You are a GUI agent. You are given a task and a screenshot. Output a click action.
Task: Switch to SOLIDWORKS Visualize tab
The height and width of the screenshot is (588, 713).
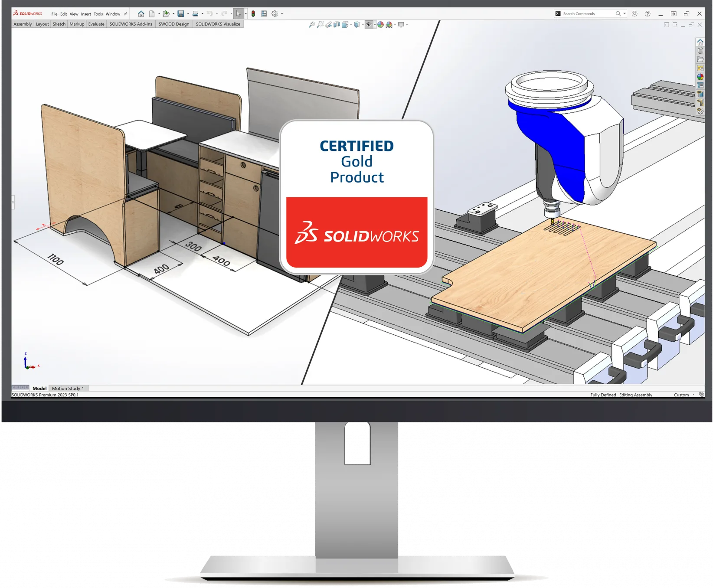coord(218,24)
